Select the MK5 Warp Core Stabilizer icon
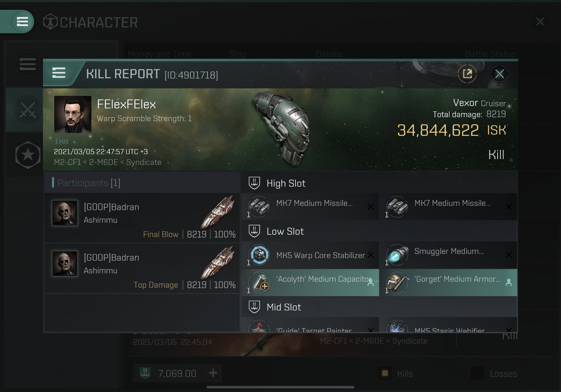 click(259, 255)
